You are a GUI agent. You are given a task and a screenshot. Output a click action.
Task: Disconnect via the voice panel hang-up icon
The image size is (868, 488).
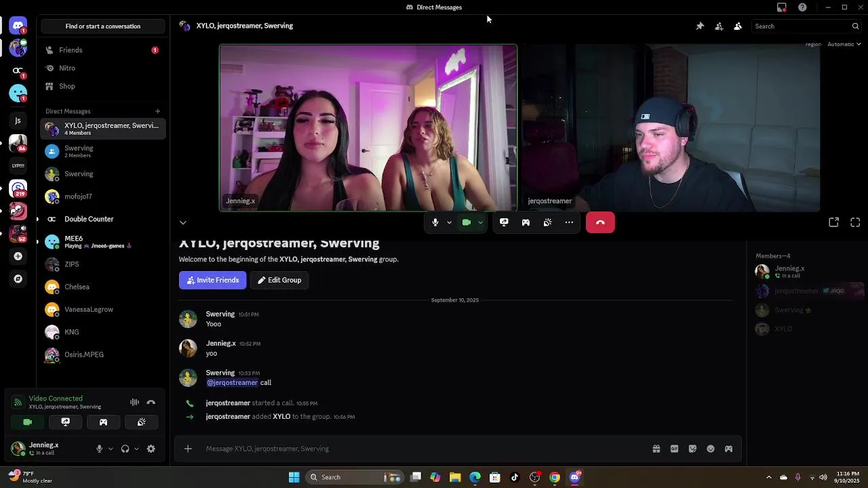click(x=151, y=403)
